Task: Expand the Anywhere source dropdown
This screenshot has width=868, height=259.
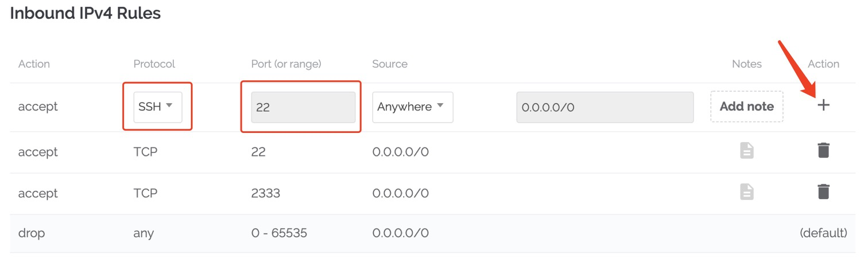Action: [413, 107]
